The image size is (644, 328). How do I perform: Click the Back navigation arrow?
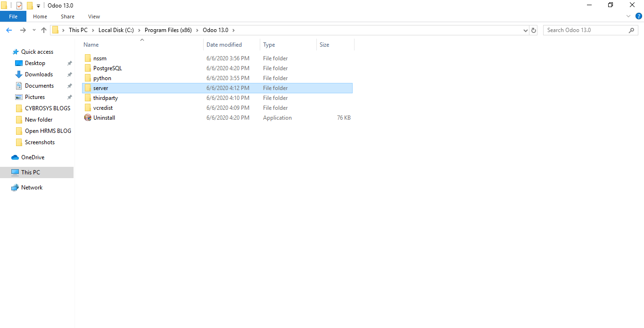[9, 30]
